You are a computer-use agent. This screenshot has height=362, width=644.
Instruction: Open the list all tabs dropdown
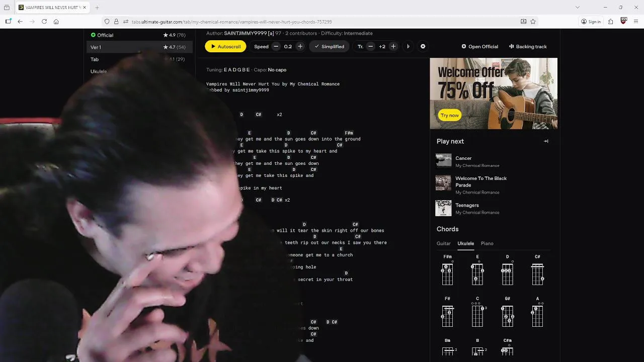click(577, 8)
